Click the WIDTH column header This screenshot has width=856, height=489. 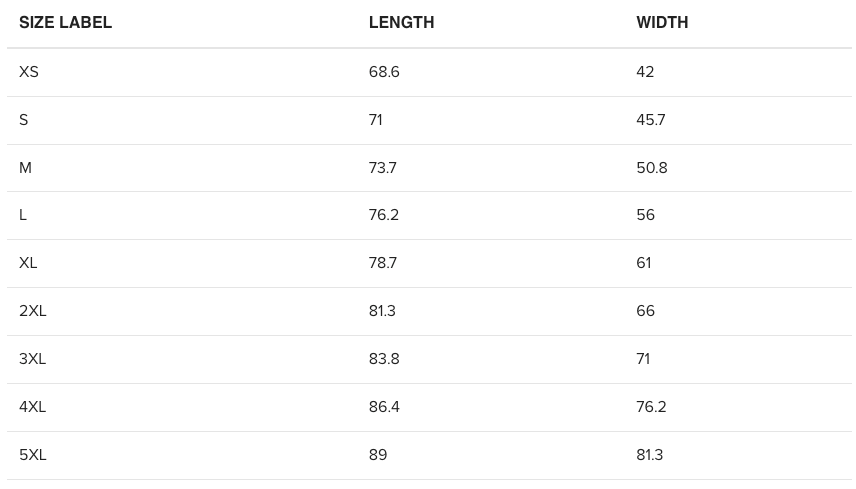662,22
